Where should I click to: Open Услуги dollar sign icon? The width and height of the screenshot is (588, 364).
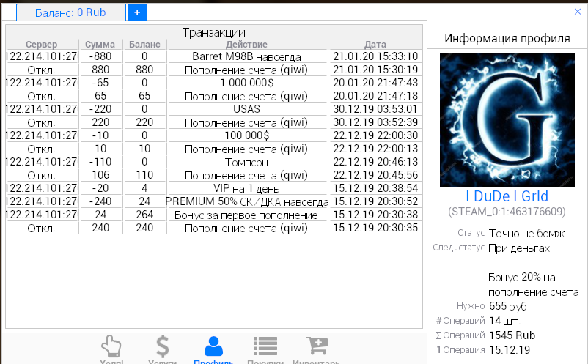pyautogui.click(x=163, y=347)
